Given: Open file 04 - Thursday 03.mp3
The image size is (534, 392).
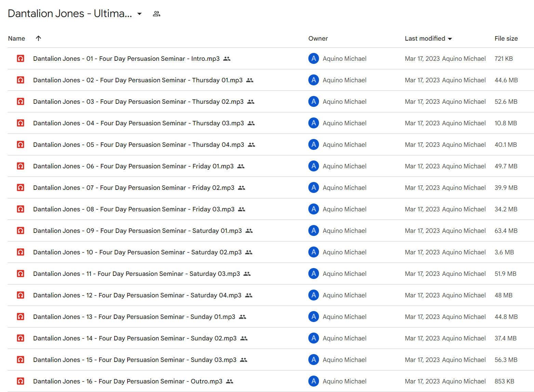Looking at the screenshot, I should (x=138, y=123).
